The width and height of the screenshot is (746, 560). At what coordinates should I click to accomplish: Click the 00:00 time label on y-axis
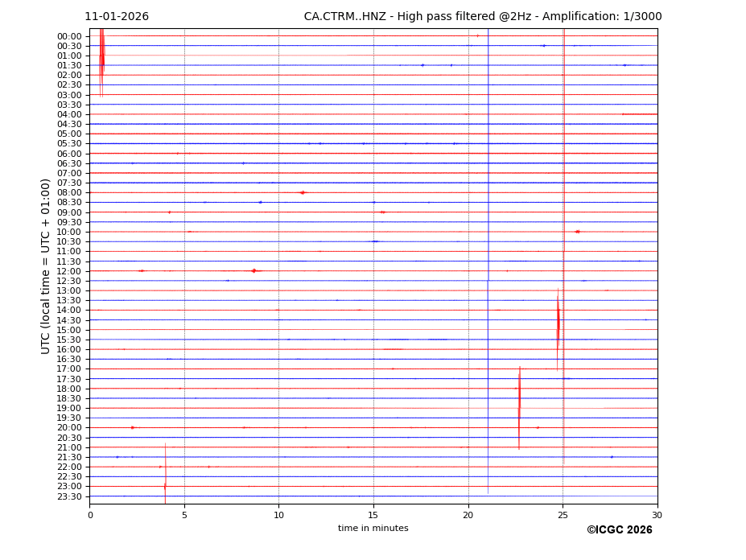[x=69, y=36]
